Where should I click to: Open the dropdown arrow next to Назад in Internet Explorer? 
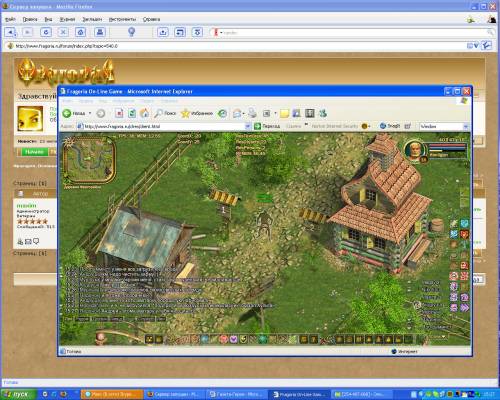pyautogui.click(x=90, y=113)
